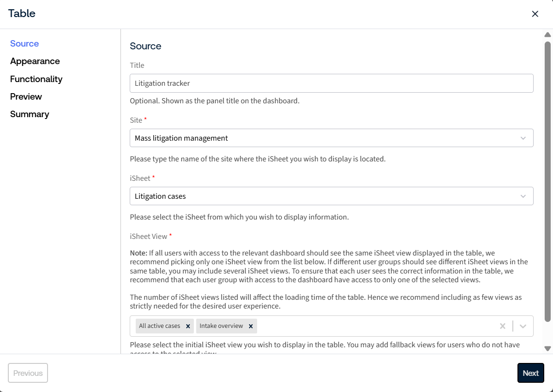Jump to the Summary step
The height and width of the screenshot is (392, 553).
click(30, 114)
